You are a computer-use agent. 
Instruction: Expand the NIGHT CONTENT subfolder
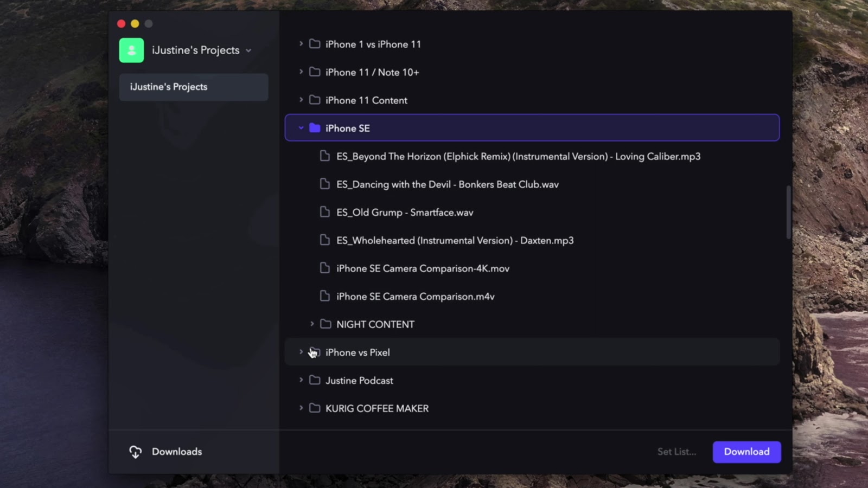312,324
